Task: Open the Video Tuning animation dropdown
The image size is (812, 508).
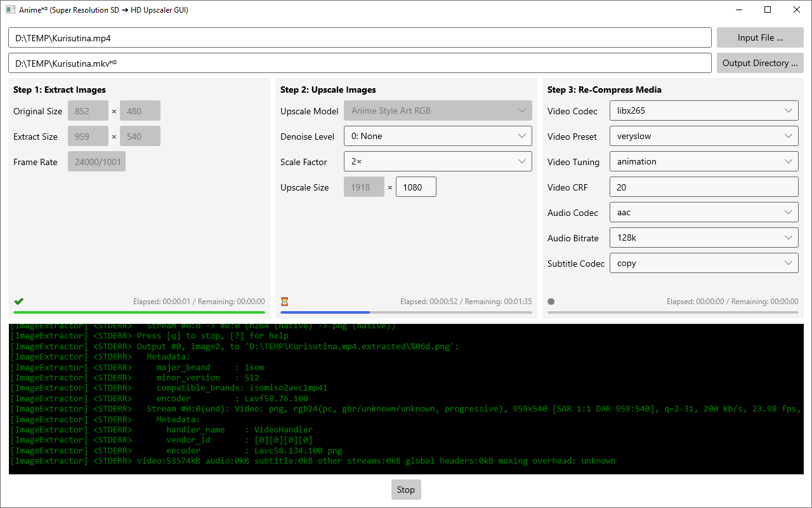Action: pyautogui.click(x=704, y=161)
